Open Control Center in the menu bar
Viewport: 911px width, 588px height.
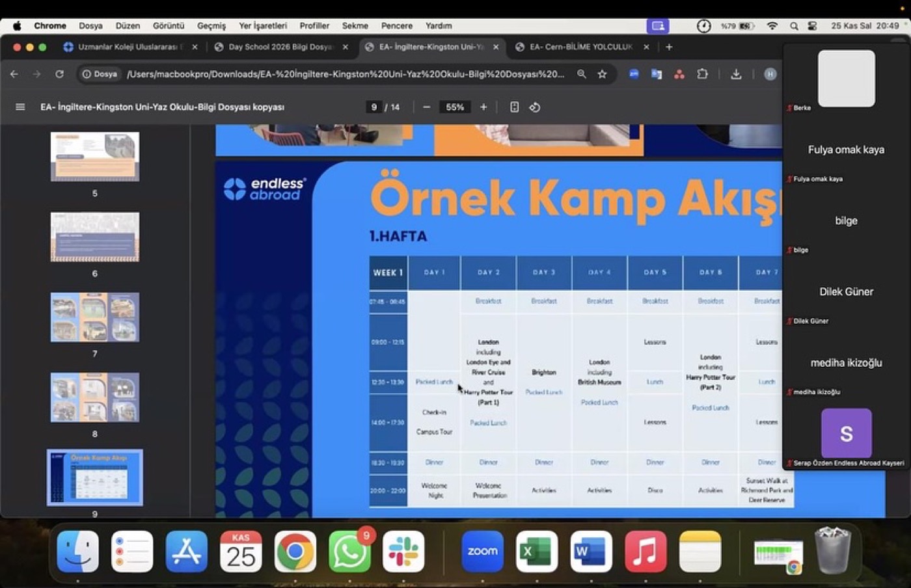[813, 26]
